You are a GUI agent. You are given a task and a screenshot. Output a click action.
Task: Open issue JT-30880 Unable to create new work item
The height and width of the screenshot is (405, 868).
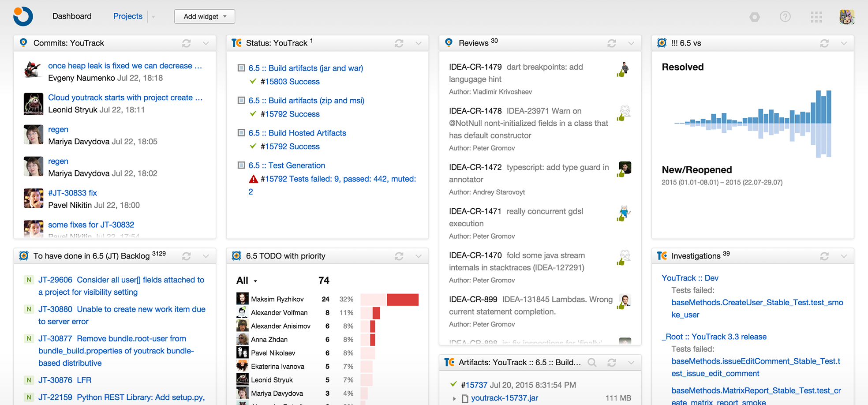(122, 315)
